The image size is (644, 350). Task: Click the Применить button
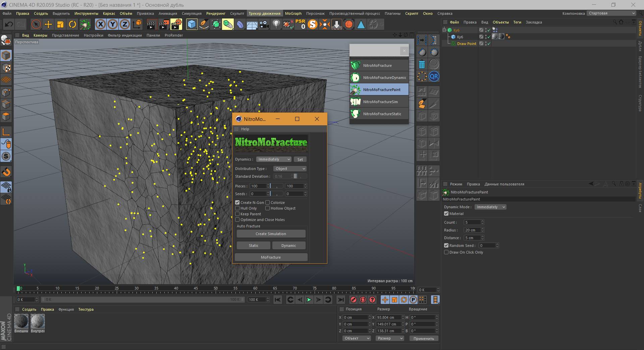coord(424,339)
